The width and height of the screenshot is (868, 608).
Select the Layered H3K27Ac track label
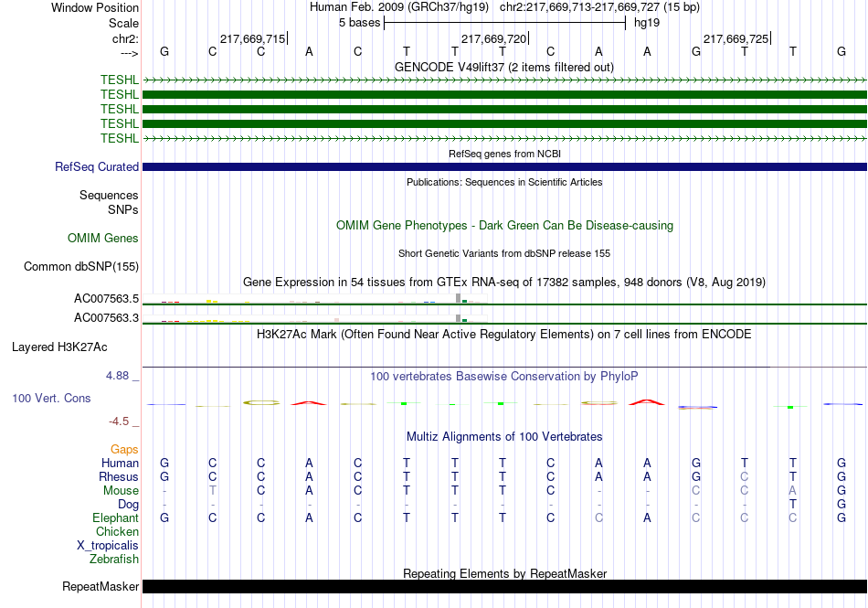tap(59, 347)
